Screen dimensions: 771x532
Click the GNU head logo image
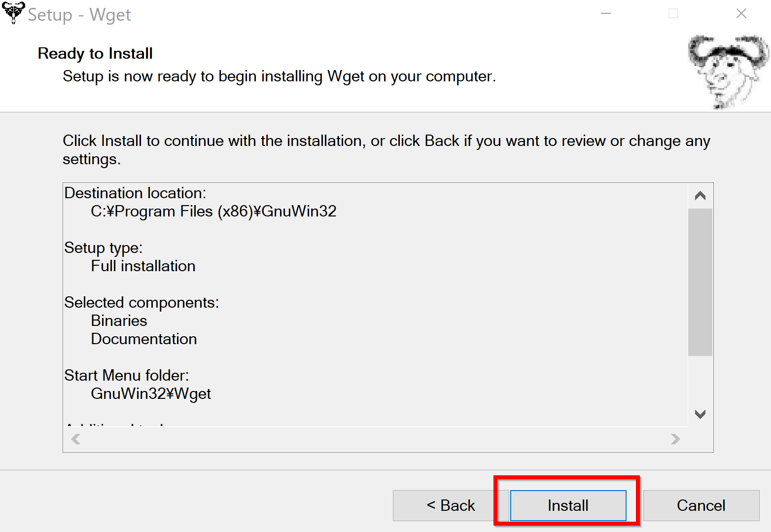[x=729, y=72]
